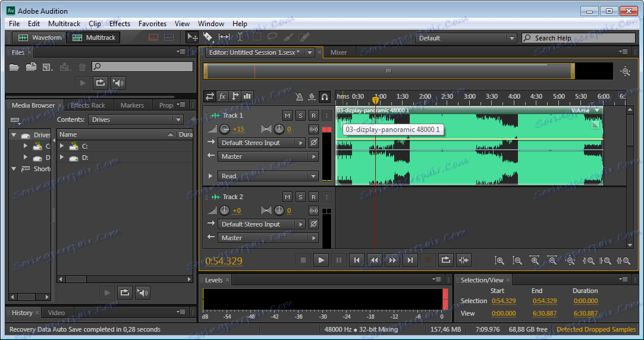
Task: Click the Stop button in transport
Action: (303, 260)
